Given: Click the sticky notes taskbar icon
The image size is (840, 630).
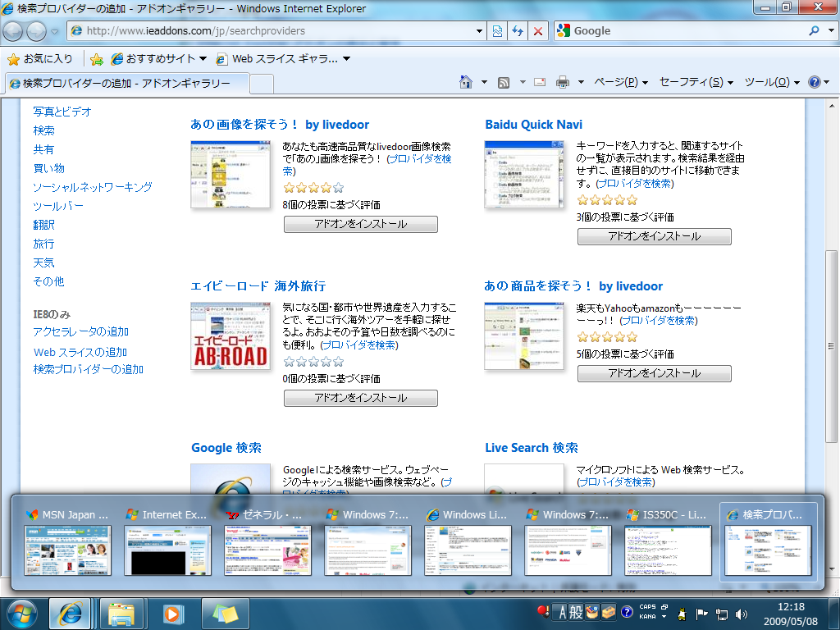Looking at the screenshot, I should (x=225, y=614).
